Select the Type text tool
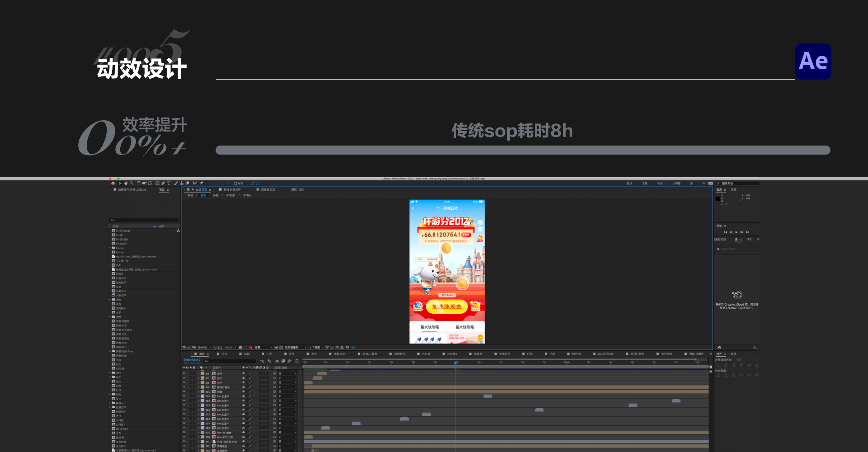Image resolution: width=868 pixels, height=452 pixels. pos(169,183)
